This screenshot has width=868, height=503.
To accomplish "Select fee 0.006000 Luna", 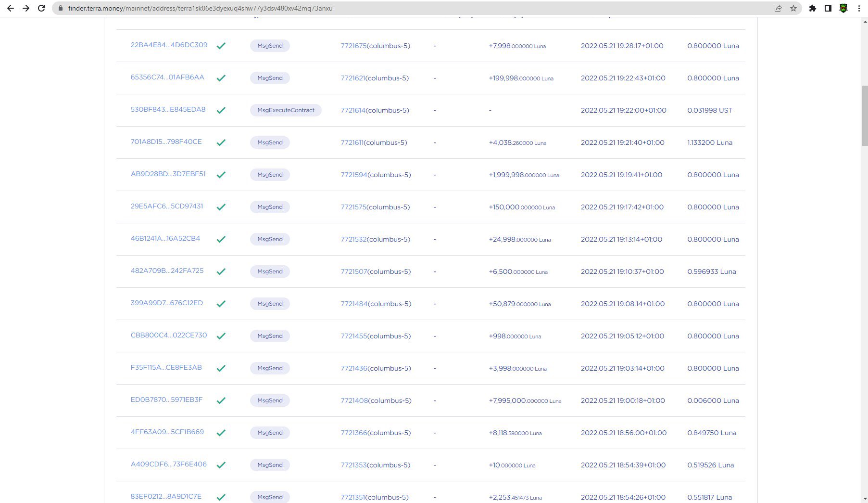I will (713, 400).
